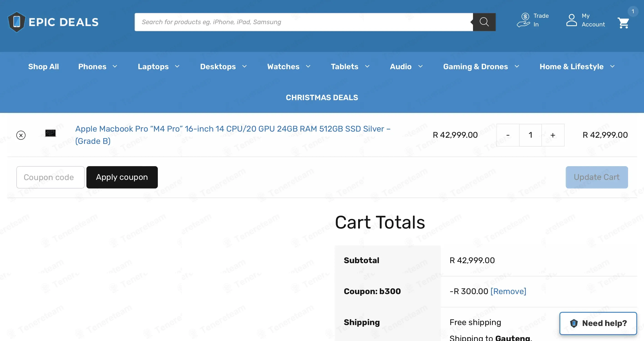Click the Free shipping text
This screenshot has width=644, height=341.
475,322
